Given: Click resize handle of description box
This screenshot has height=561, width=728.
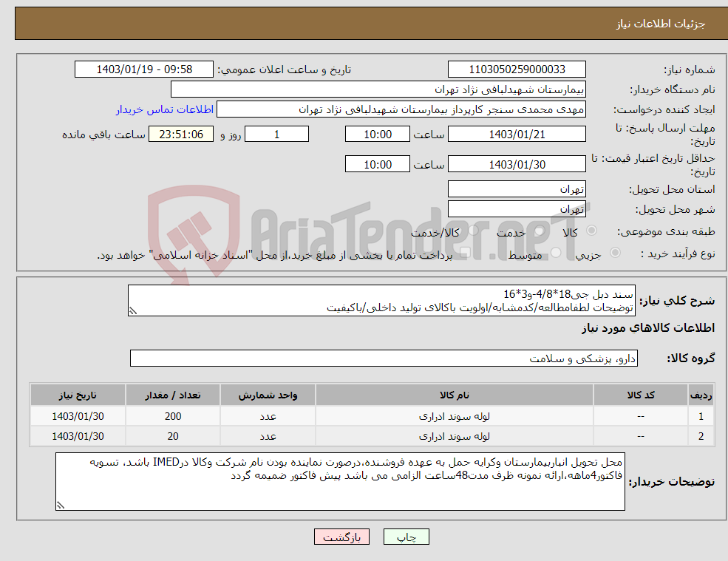Looking at the screenshot, I should tap(133, 311).
